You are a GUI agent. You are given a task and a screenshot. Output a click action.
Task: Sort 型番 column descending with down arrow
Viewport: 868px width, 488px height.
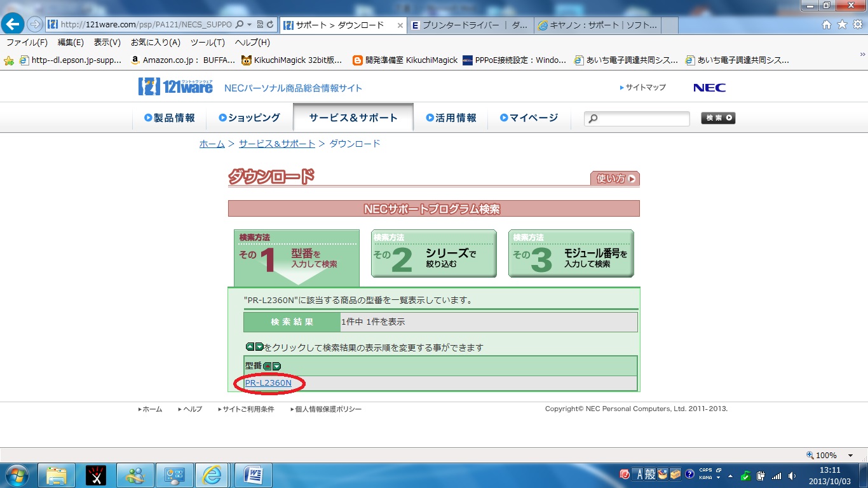coord(276,366)
